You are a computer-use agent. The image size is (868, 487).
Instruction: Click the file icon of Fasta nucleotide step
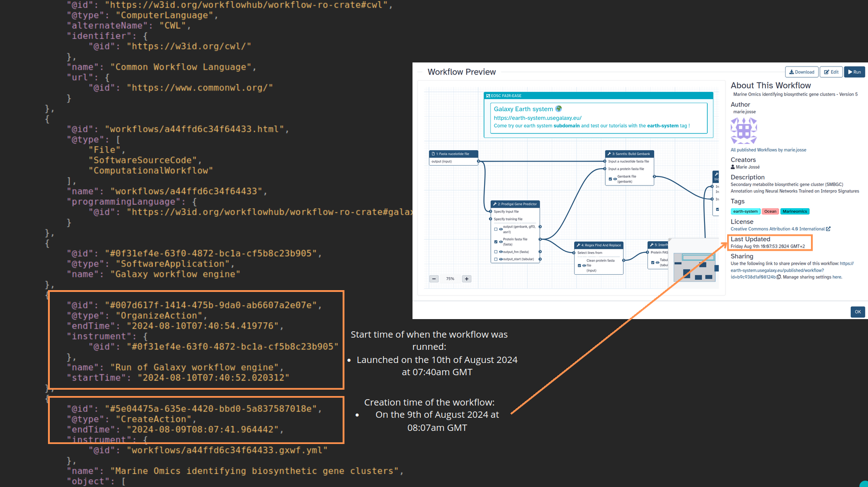click(433, 154)
